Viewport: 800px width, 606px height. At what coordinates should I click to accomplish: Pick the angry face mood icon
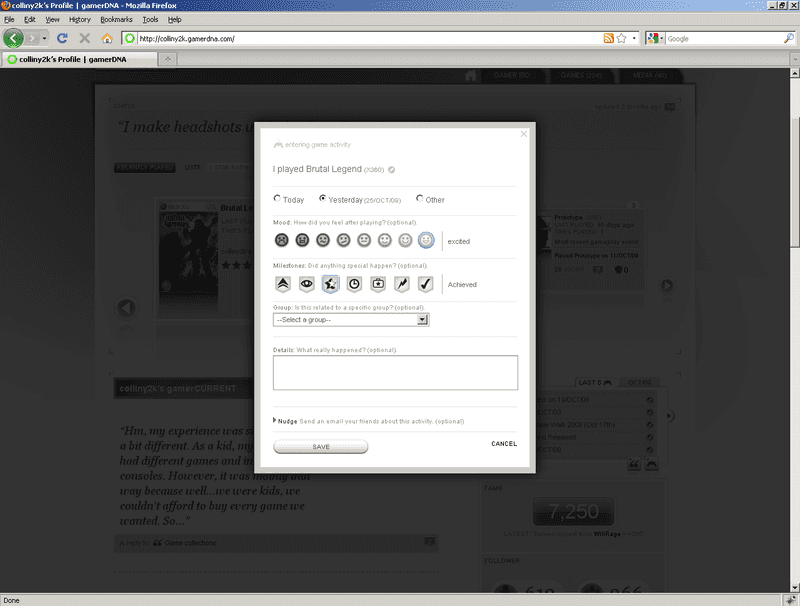click(x=281, y=240)
